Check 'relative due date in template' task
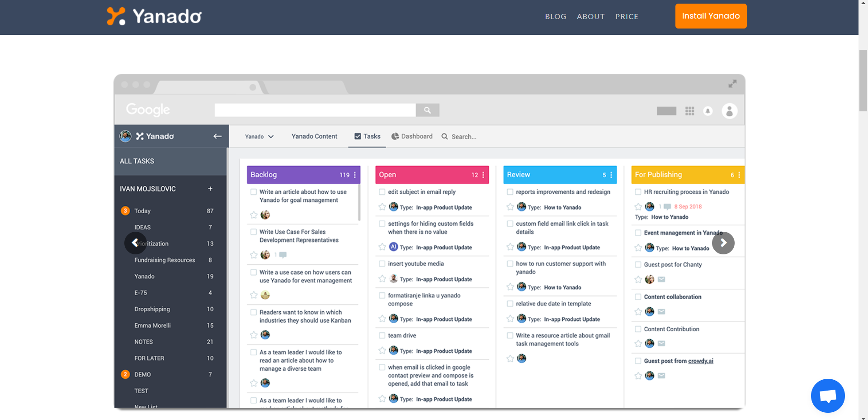868x420 pixels. click(510, 304)
